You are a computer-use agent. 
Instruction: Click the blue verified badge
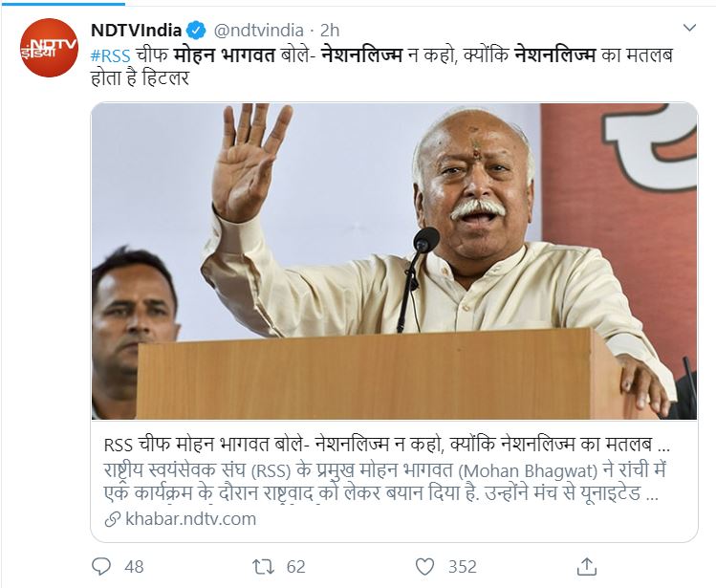(x=195, y=31)
